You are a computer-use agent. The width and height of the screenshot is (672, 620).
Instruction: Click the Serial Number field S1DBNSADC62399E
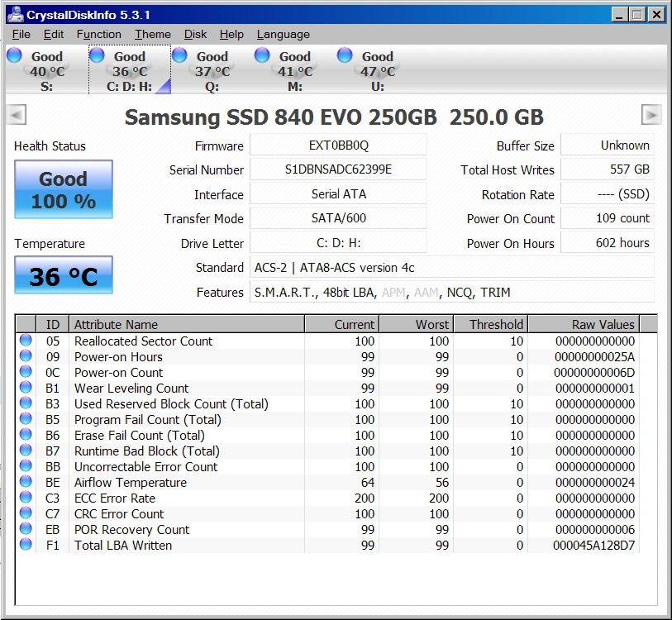click(339, 169)
